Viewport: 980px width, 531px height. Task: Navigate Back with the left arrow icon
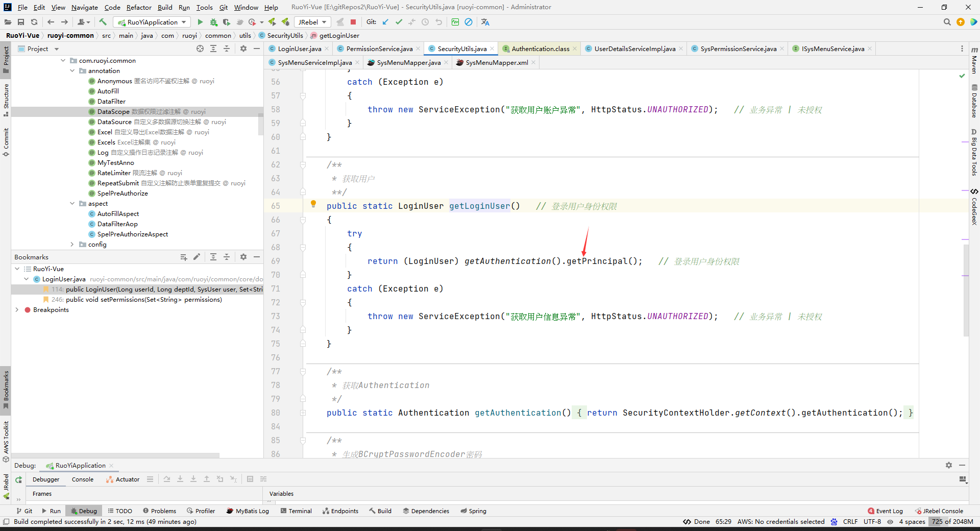[51, 22]
